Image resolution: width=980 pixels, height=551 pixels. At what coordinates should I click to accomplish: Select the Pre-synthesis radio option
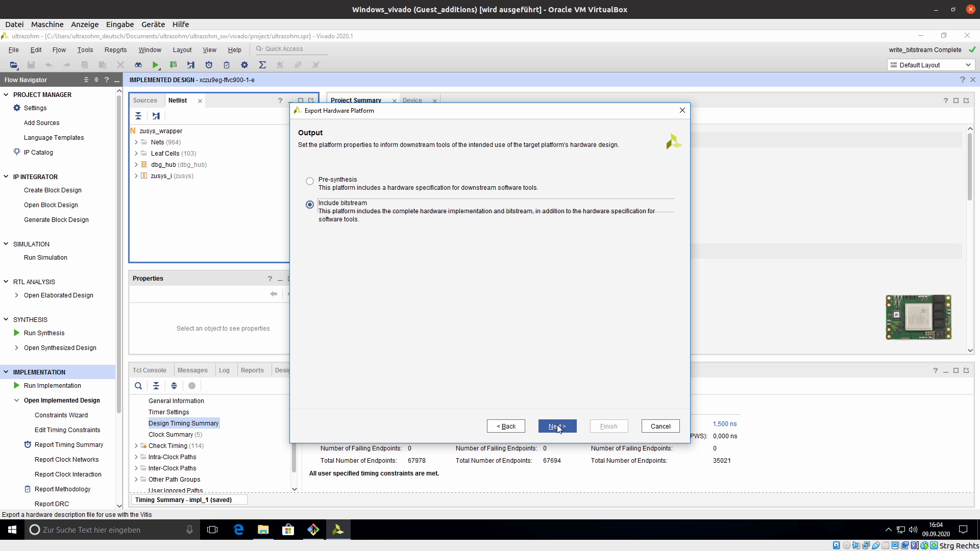coord(310,181)
